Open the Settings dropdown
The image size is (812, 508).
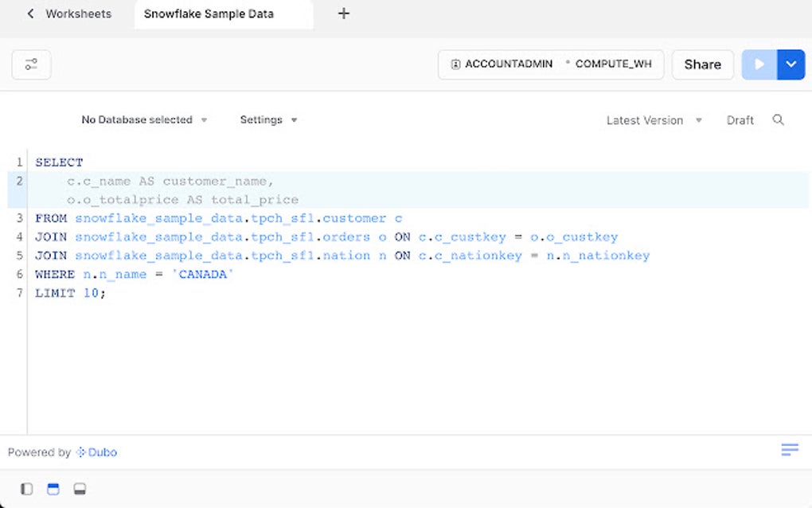pyautogui.click(x=268, y=120)
